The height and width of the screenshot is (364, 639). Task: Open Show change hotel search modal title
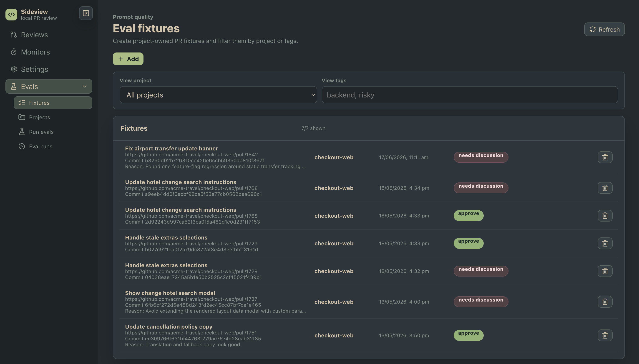pyautogui.click(x=170, y=293)
